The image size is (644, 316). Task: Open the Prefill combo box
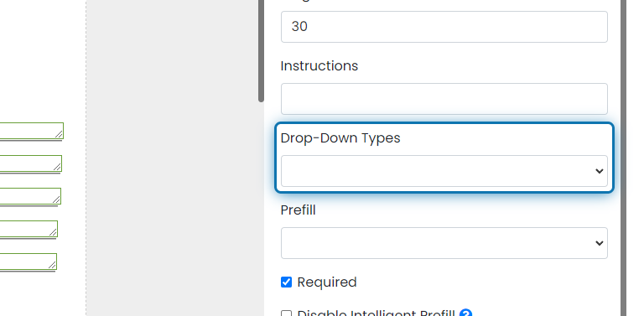pos(444,243)
